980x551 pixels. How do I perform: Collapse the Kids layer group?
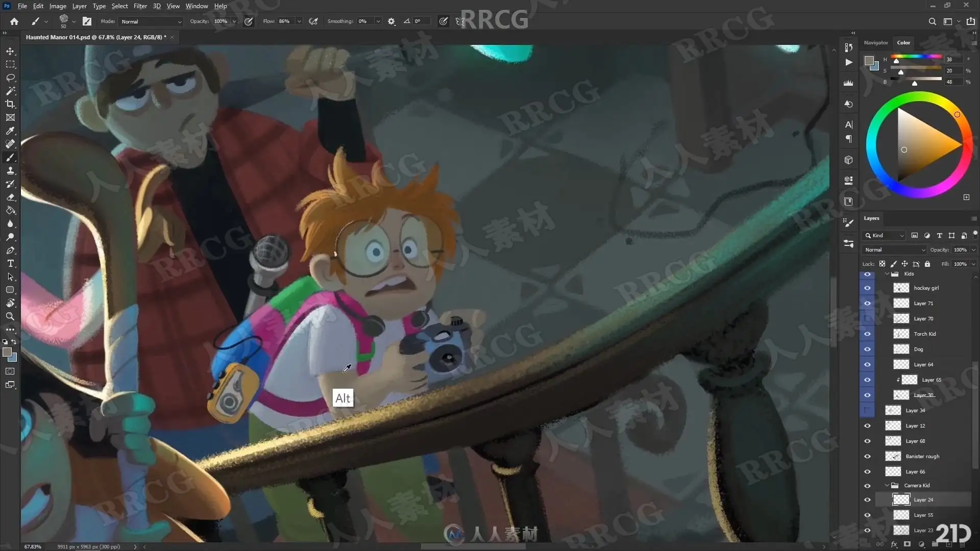[x=887, y=274]
